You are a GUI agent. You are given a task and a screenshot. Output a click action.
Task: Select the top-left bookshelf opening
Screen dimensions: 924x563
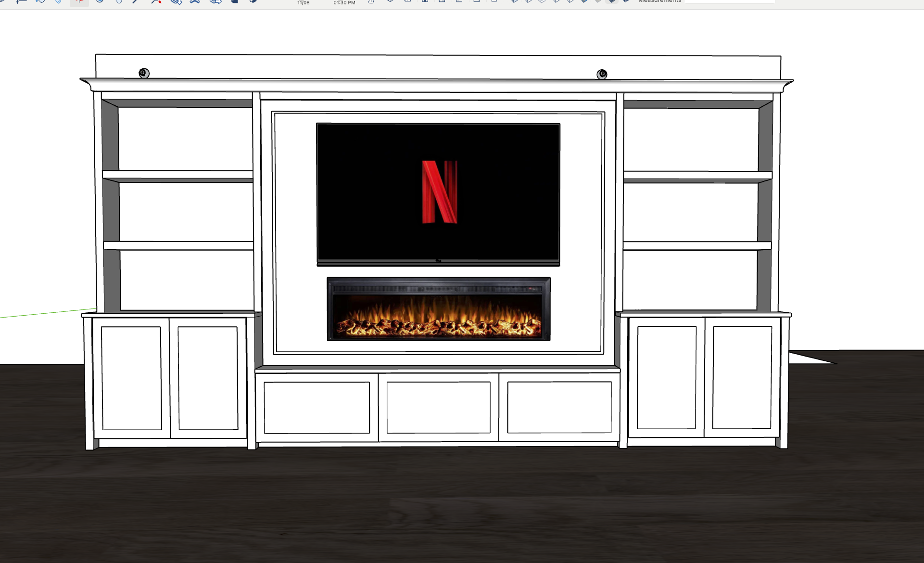click(185, 138)
